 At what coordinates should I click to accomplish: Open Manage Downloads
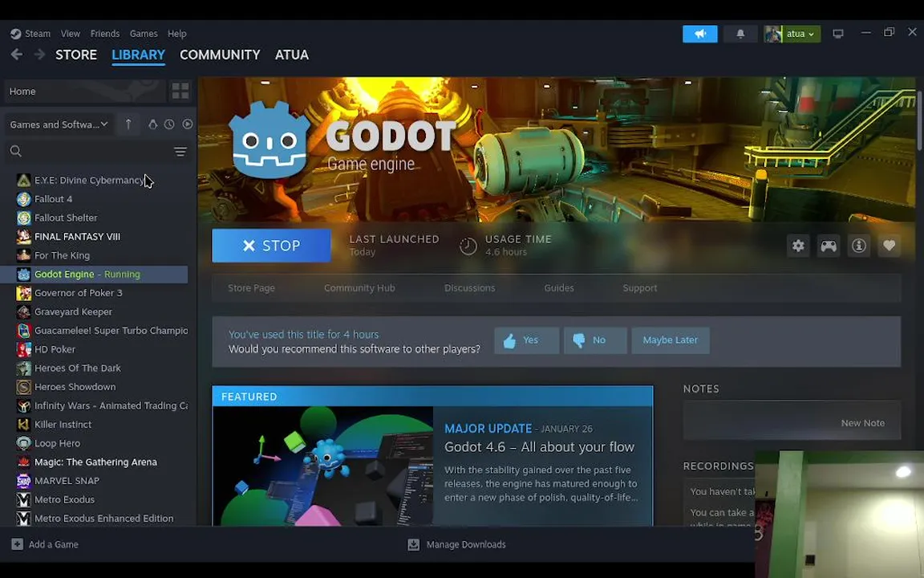tap(456, 544)
